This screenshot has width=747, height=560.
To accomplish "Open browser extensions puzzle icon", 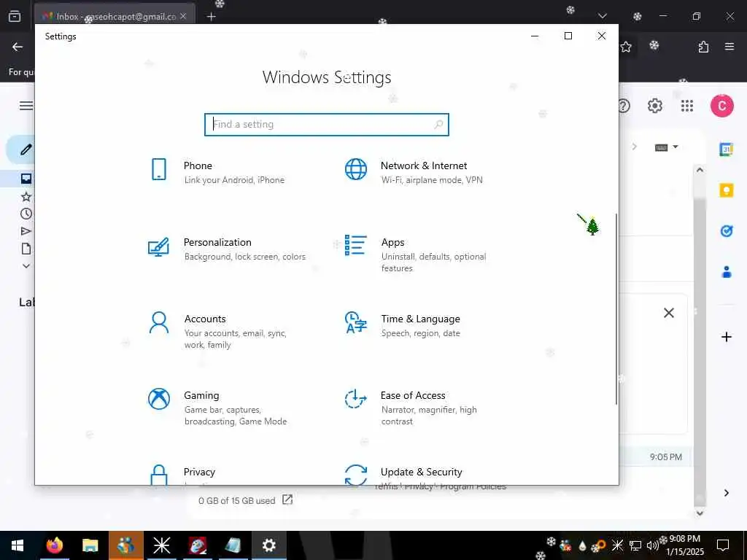I will (703, 47).
